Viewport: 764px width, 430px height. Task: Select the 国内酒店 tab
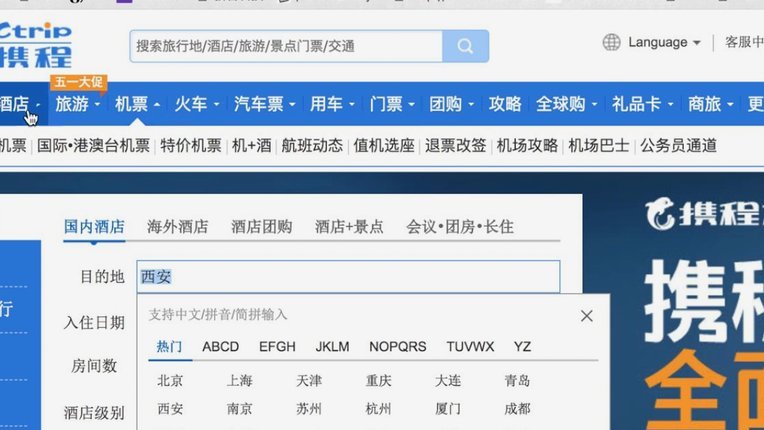(x=94, y=226)
